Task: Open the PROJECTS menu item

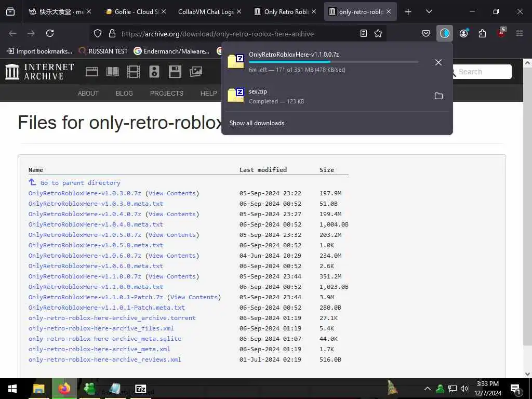Action: (167, 94)
